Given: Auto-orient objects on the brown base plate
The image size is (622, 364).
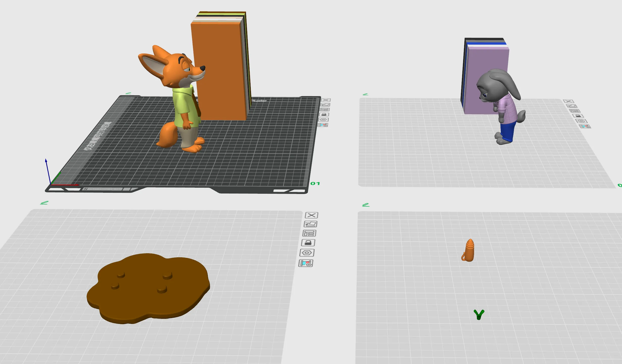Looking at the screenshot, I should (x=310, y=224).
